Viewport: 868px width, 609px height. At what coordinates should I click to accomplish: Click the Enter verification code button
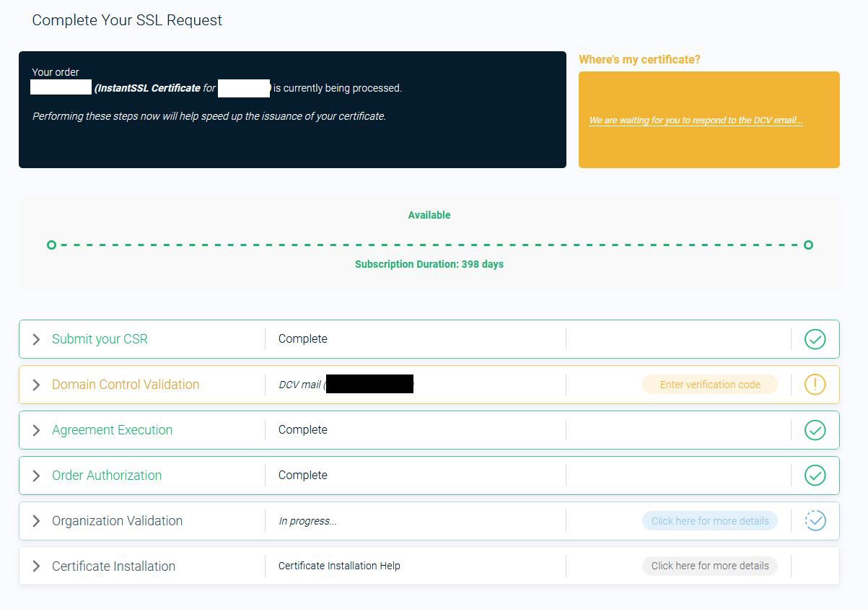[x=709, y=384]
